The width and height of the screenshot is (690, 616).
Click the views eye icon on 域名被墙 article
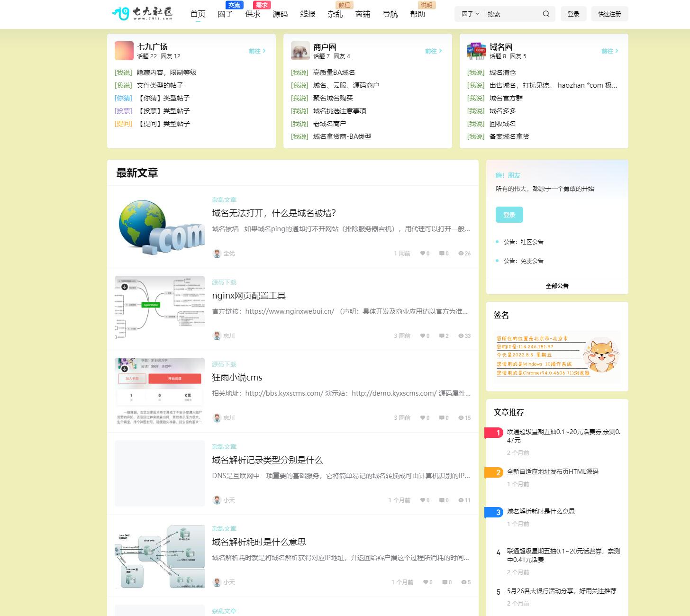tap(461, 254)
